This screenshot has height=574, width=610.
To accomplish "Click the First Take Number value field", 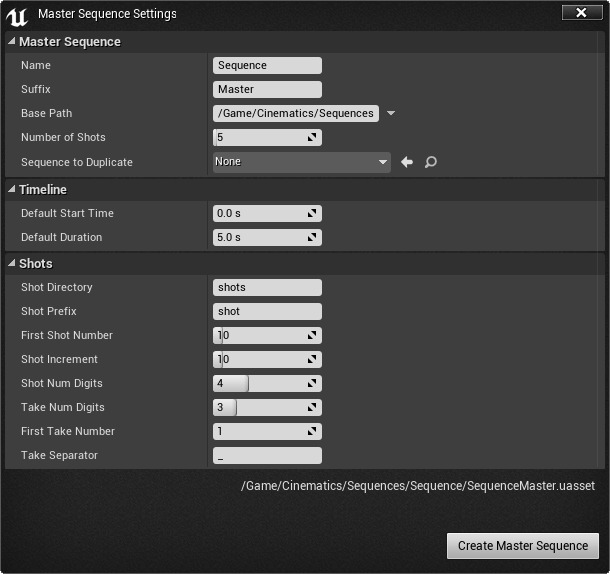I will pos(267,432).
